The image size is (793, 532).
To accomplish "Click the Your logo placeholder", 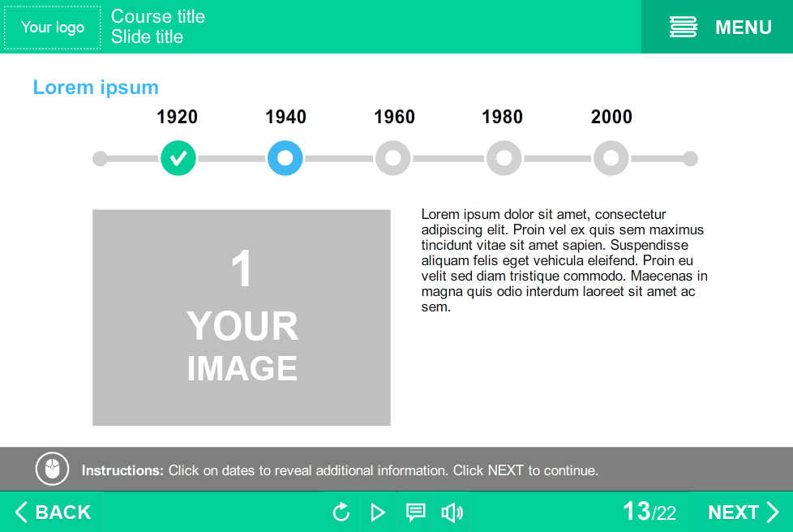I will (53, 28).
